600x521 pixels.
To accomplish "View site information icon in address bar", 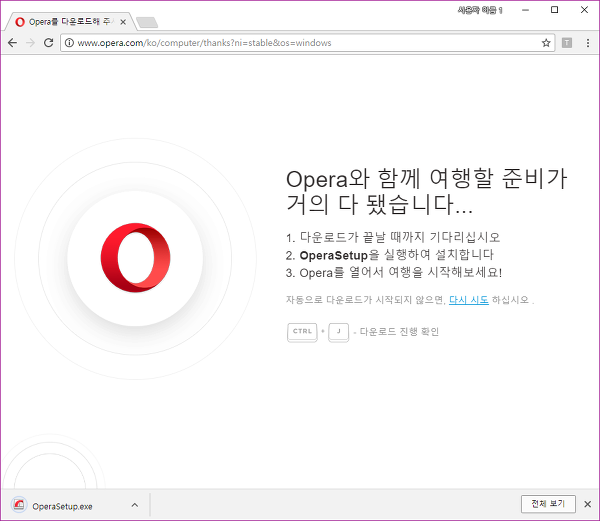I will [x=69, y=43].
